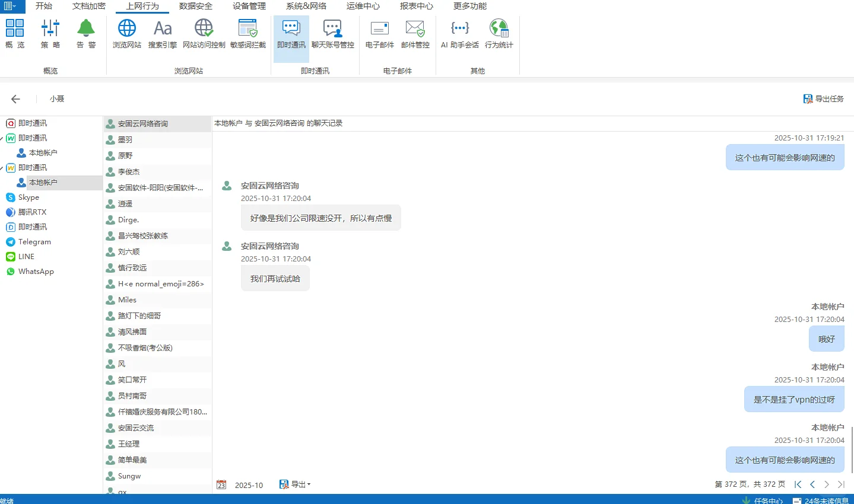Open the 更多功能 ribbon tab
This screenshot has width=854, height=504.
point(470,6)
